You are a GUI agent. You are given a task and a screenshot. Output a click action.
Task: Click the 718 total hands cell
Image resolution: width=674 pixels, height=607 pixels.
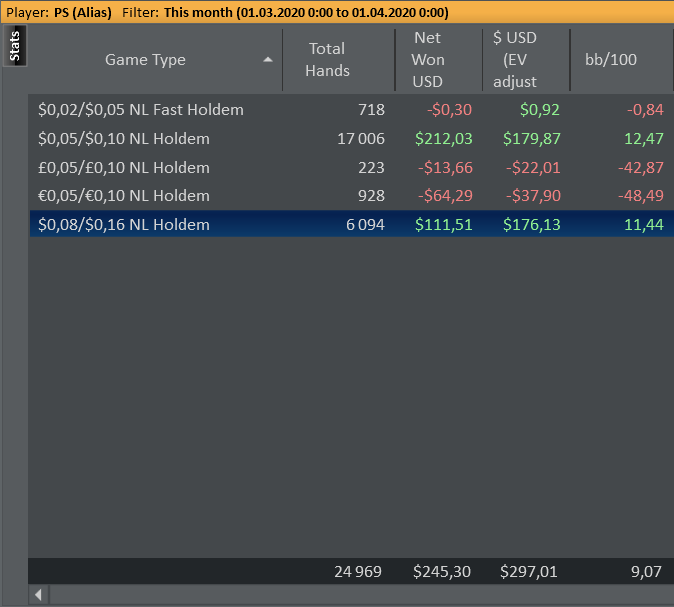point(371,110)
